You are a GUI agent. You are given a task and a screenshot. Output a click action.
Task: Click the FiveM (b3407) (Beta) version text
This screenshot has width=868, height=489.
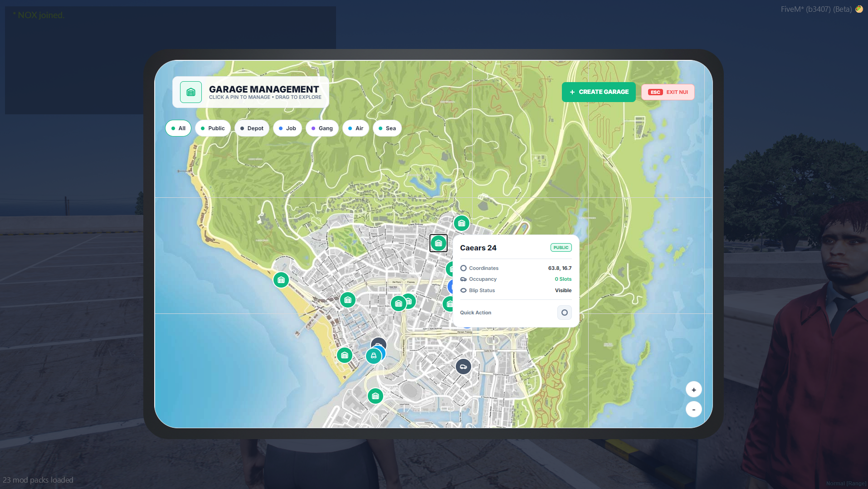(x=816, y=9)
